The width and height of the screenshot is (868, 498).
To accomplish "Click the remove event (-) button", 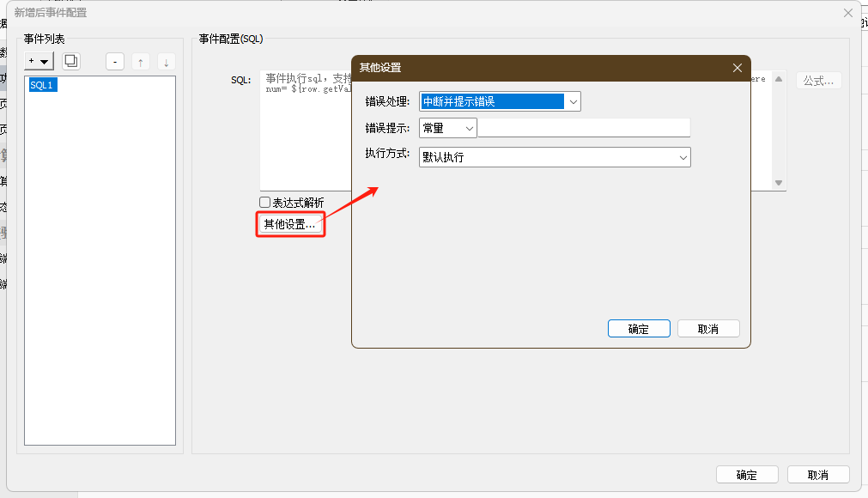I will coord(115,61).
